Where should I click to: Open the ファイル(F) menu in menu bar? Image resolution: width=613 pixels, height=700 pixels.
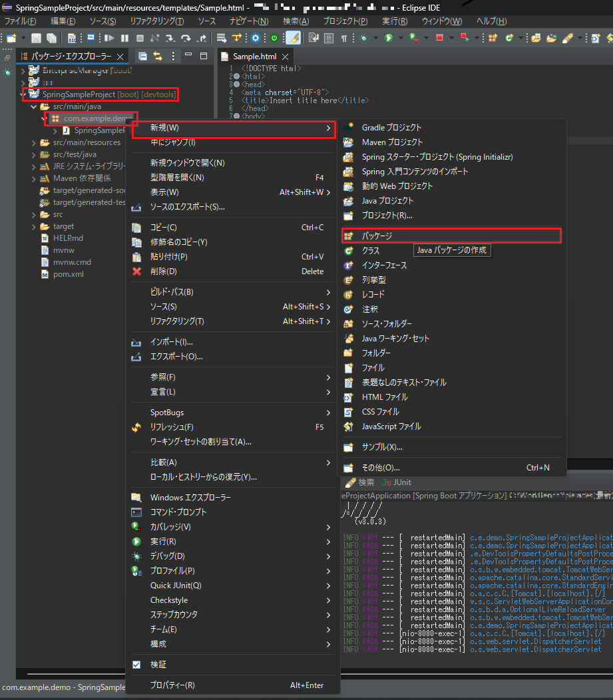point(20,21)
